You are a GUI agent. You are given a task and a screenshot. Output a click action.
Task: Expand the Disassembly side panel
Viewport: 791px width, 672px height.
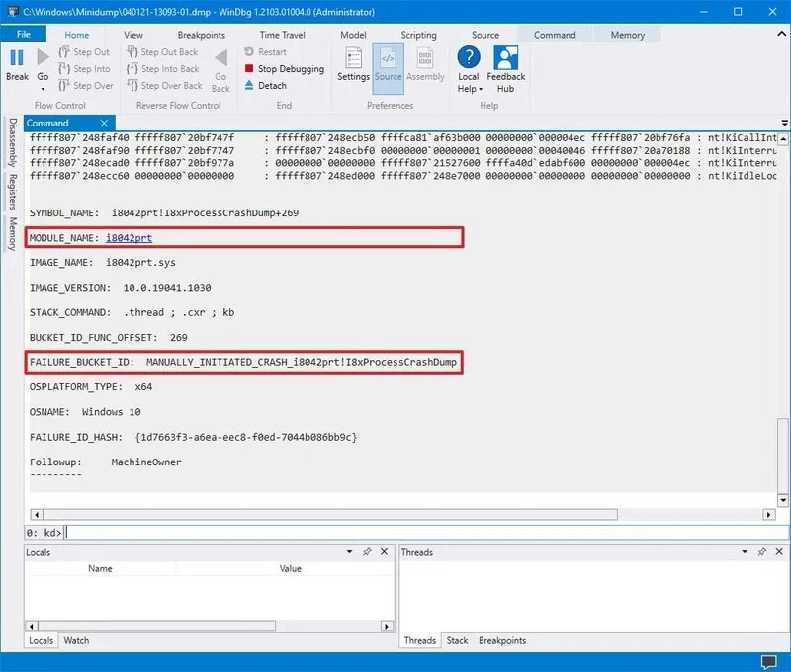(13, 142)
